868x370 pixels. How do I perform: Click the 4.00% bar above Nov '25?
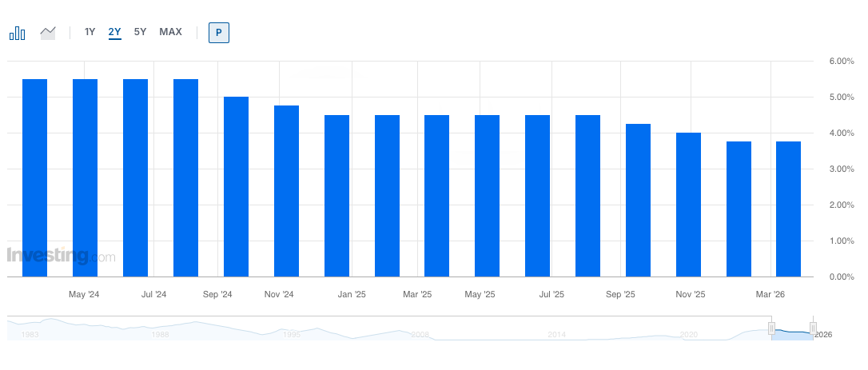point(689,205)
